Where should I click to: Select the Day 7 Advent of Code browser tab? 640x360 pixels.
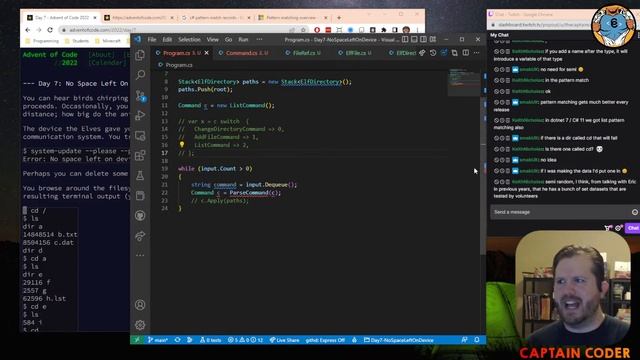[62, 18]
